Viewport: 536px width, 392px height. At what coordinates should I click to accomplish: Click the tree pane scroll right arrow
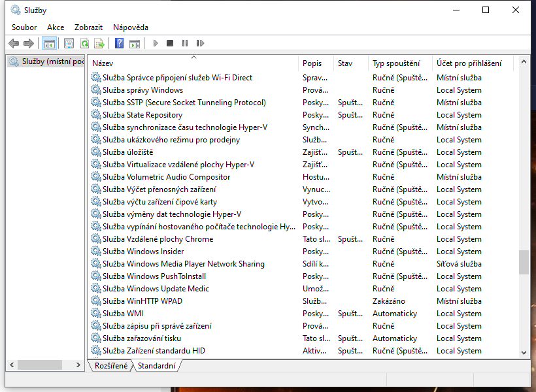[x=78, y=365]
